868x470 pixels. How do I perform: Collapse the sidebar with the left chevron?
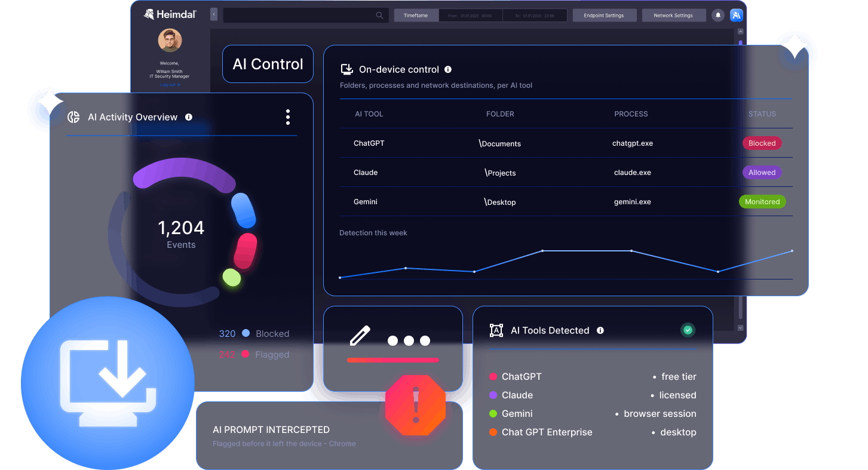point(214,15)
